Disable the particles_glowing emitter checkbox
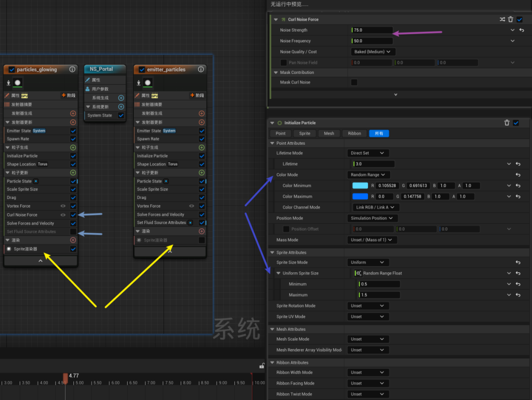Image resolution: width=532 pixels, height=400 pixels. tap(11, 69)
